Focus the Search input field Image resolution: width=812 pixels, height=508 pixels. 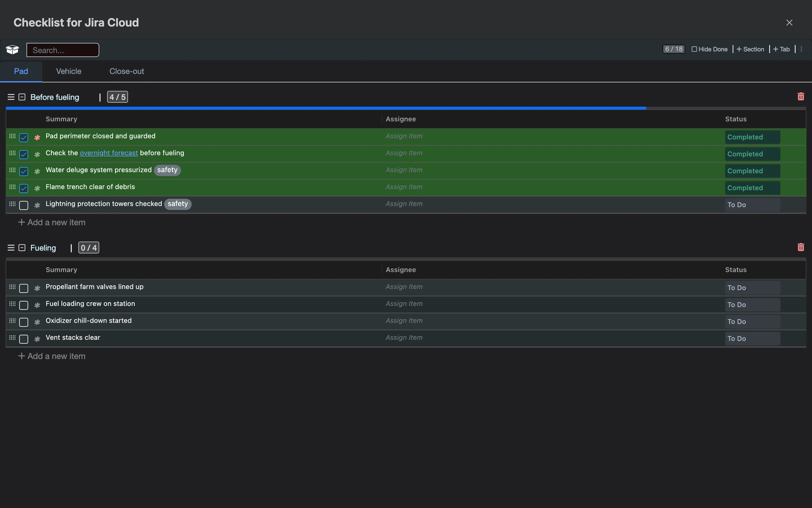(63, 50)
